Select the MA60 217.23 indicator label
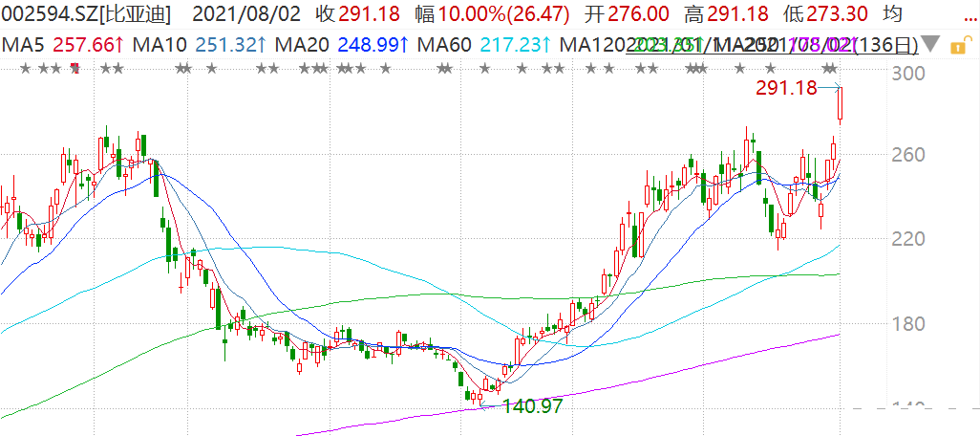 pos(485,45)
